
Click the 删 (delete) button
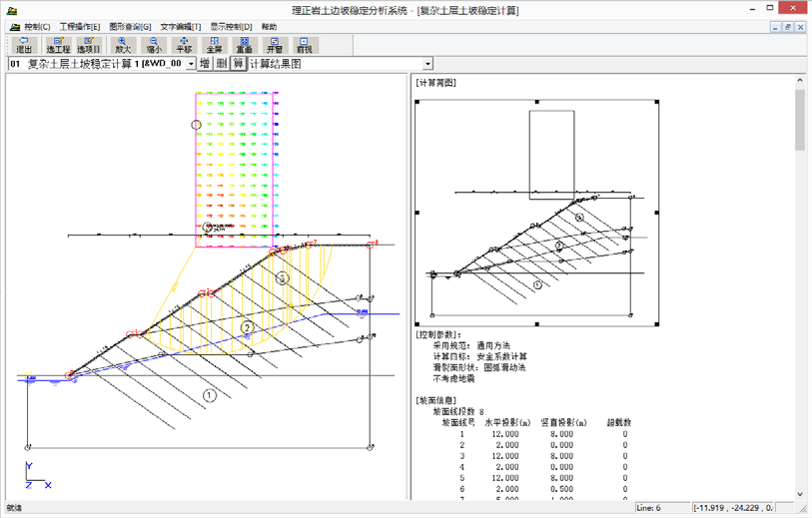click(x=221, y=64)
